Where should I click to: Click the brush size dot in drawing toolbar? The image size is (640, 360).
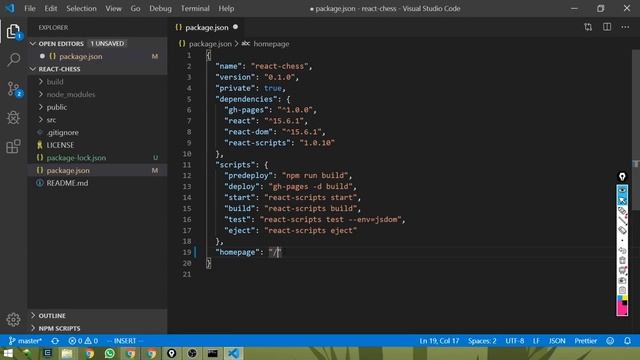point(622,240)
